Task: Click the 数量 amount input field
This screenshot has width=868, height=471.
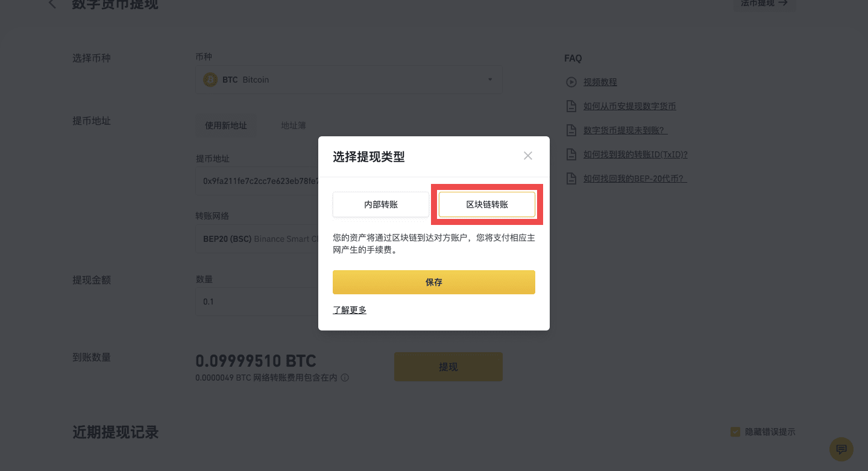Action: point(257,302)
